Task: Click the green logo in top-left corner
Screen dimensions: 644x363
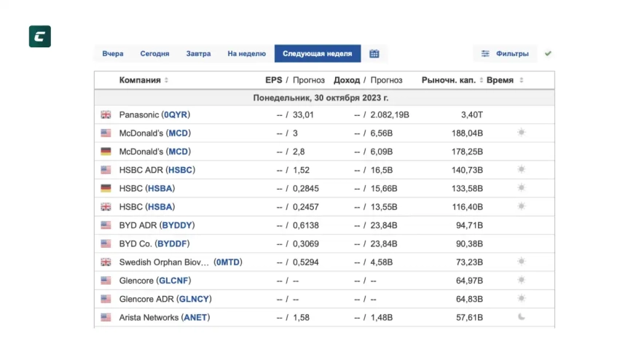Action: coord(40,36)
